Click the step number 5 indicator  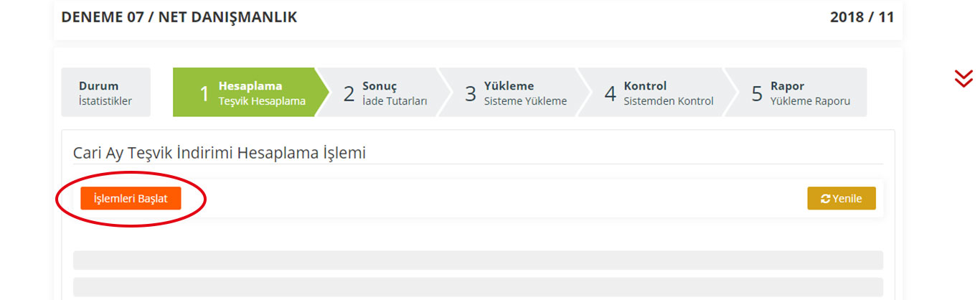tap(757, 93)
